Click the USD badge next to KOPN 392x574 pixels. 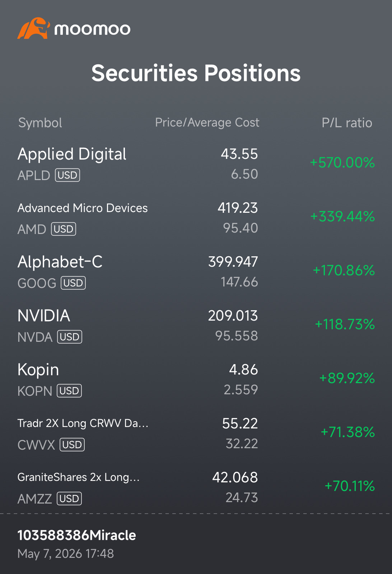tap(69, 391)
